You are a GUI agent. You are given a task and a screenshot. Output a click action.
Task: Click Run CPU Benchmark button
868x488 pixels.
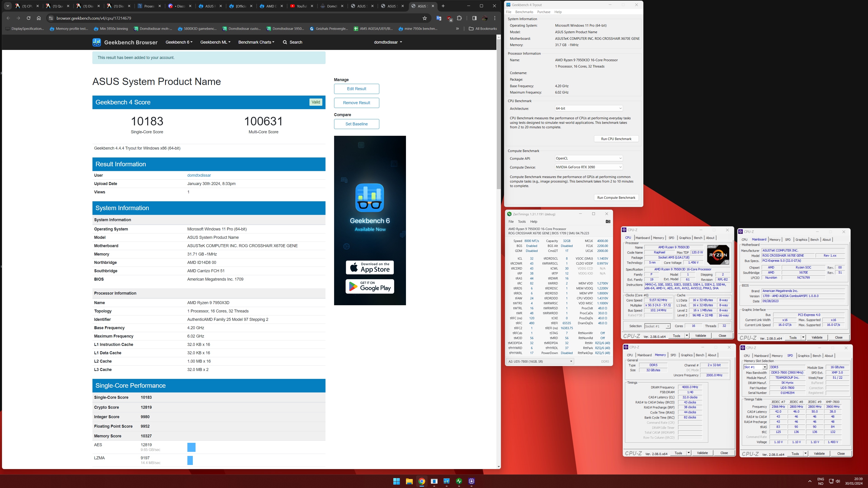tap(616, 139)
